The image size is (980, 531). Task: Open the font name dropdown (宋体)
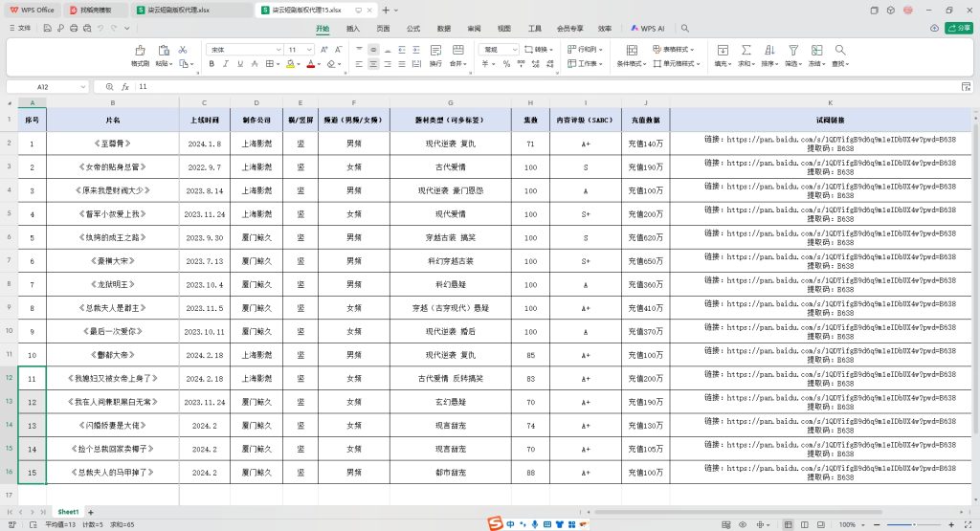click(x=278, y=50)
